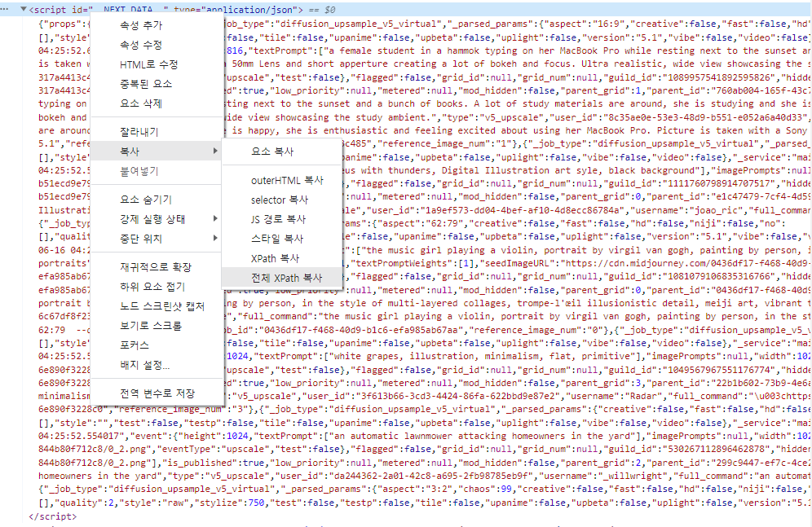812x527 pixels.
Task: Choose 속성 수정 menu entry
Action: tap(157, 45)
